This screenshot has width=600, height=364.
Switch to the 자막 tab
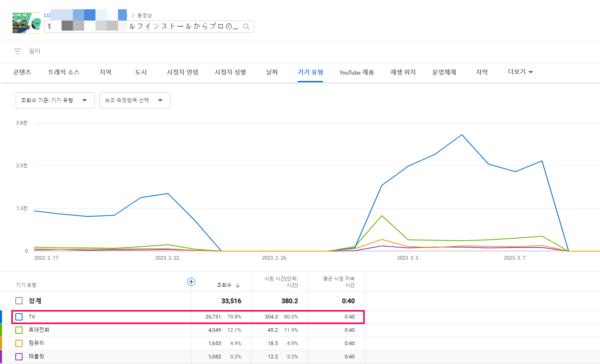[481, 72]
